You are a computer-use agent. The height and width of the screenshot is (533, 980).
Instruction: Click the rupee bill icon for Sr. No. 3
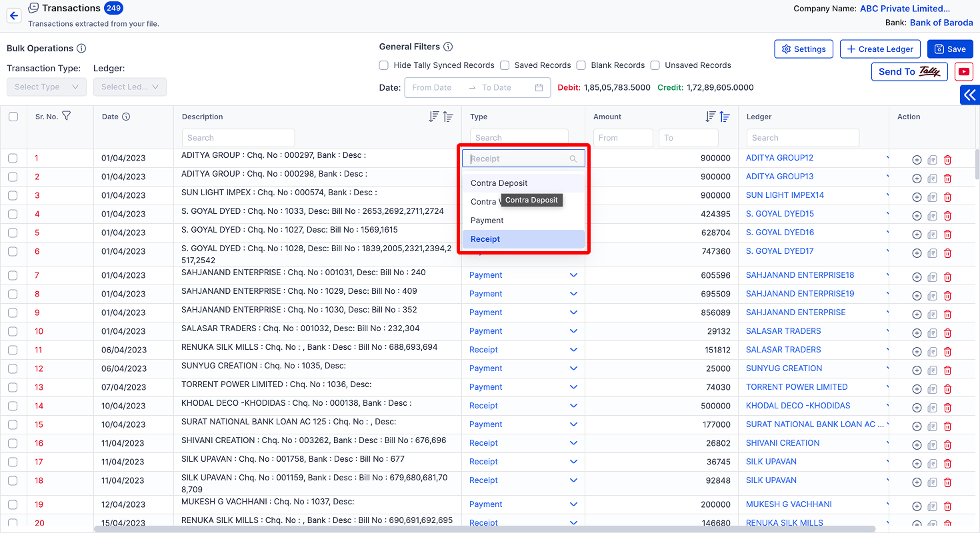(932, 197)
